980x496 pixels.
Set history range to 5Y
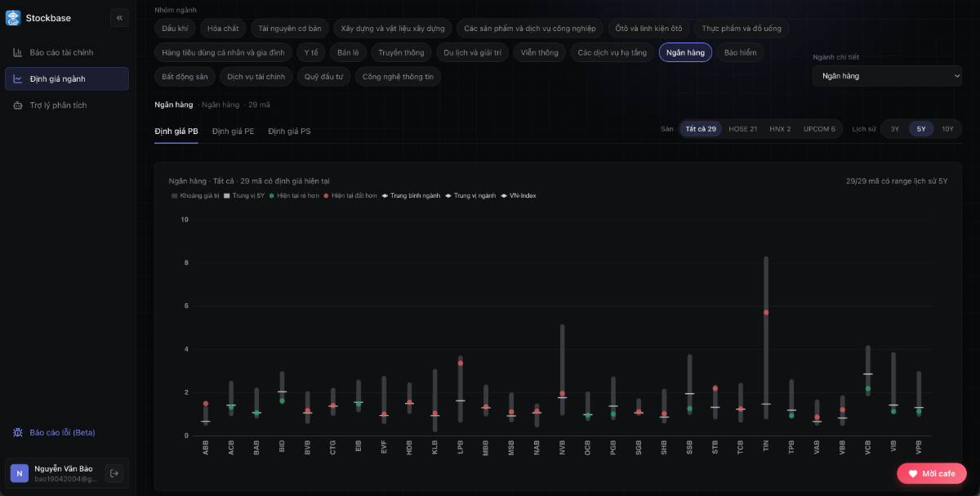(x=921, y=129)
